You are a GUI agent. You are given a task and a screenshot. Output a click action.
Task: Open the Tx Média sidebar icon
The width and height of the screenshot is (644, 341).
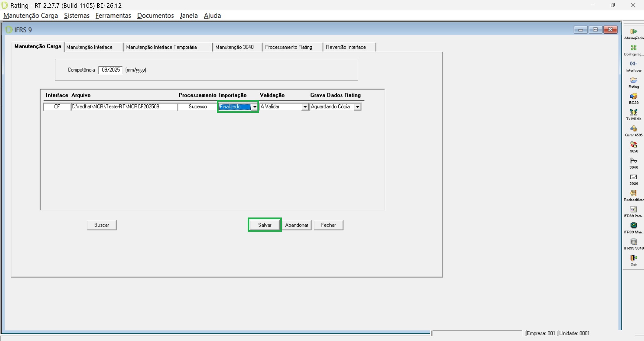pyautogui.click(x=634, y=115)
